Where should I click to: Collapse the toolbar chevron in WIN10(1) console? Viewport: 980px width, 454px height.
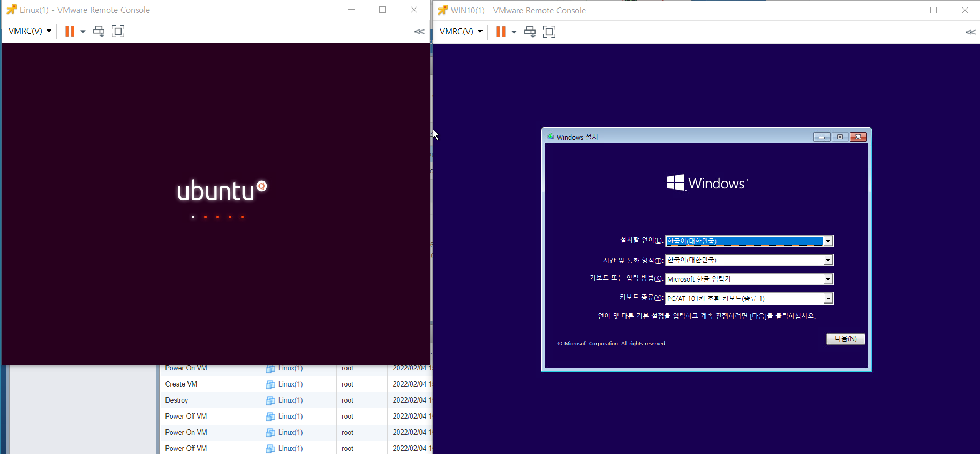click(x=970, y=32)
